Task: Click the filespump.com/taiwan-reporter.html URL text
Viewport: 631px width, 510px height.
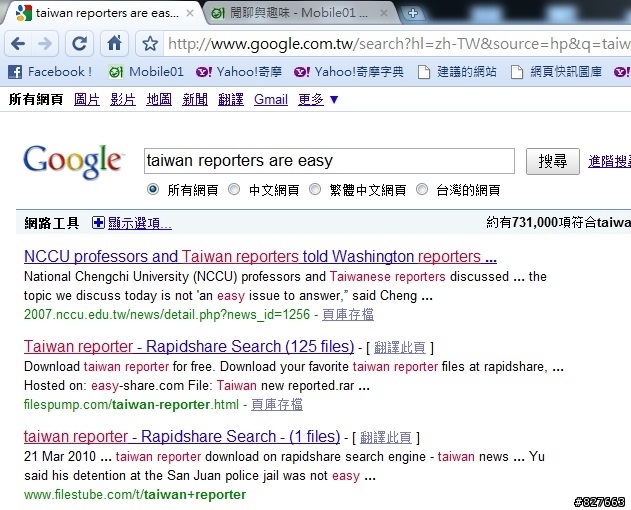Action: point(131,405)
